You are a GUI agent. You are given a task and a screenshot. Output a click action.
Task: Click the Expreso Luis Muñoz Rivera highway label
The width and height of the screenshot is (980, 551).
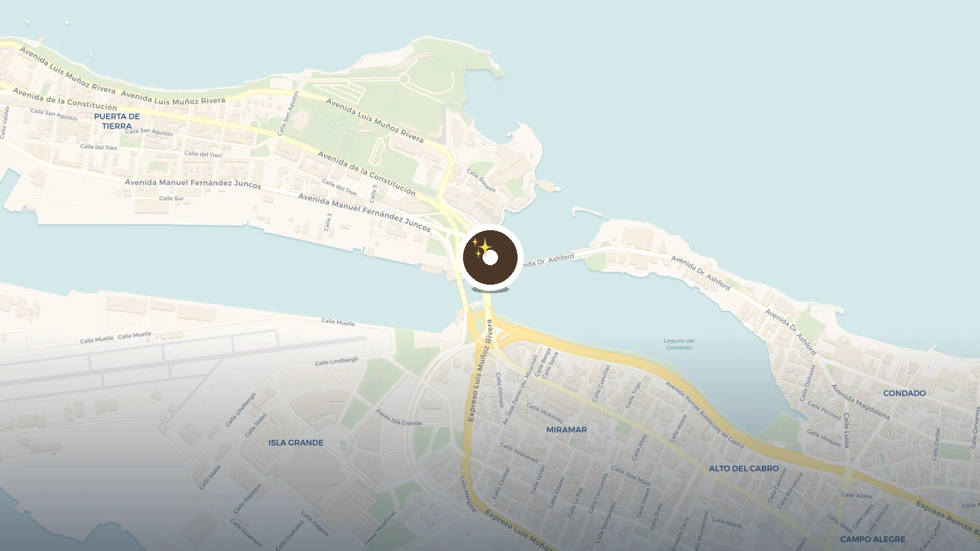coord(481,371)
